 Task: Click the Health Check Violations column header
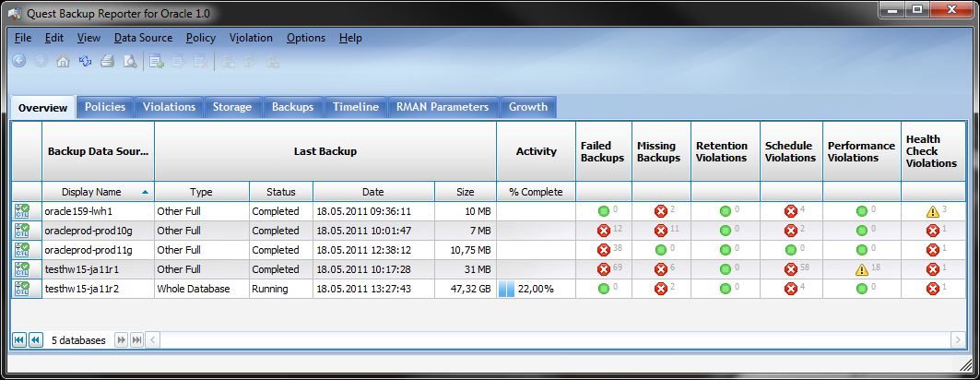click(932, 151)
